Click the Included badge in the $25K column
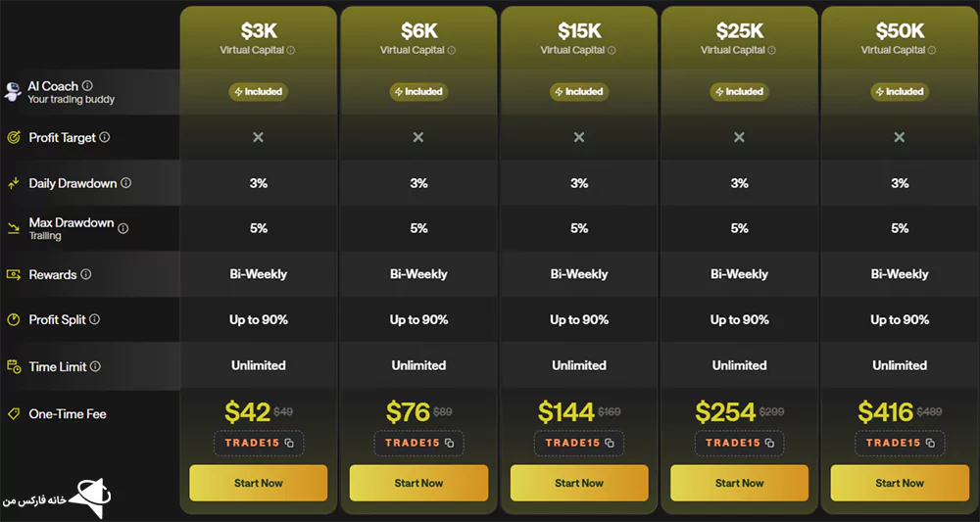The image size is (980, 522). pos(739,92)
